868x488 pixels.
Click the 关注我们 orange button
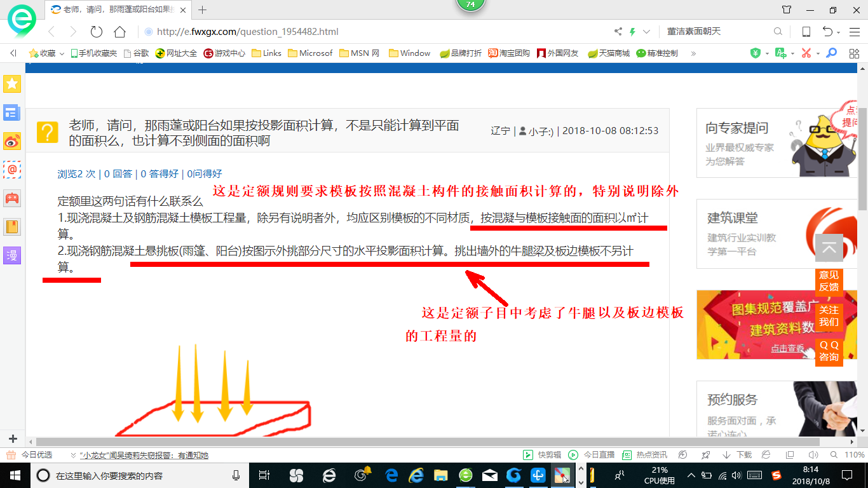tap(829, 316)
